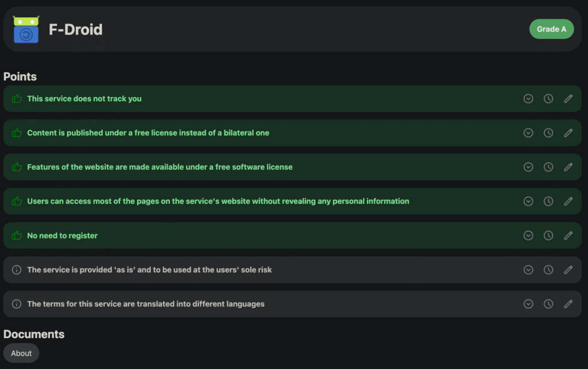Image resolution: width=588 pixels, height=369 pixels.
Task: Click the F-Droid robot logo icon
Action: coord(26,29)
